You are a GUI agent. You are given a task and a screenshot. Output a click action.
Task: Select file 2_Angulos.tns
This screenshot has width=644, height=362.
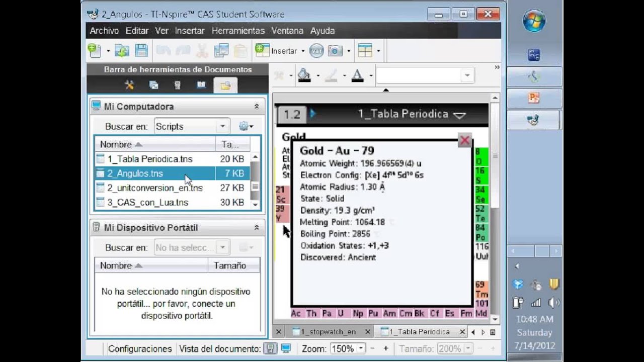[173, 173]
